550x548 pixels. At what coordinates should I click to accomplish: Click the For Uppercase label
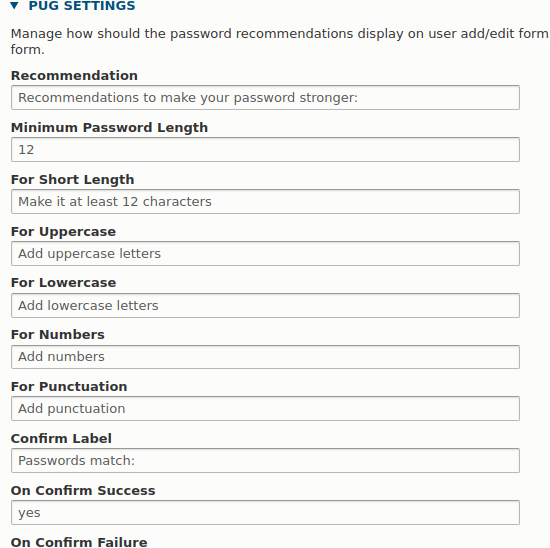point(63,232)
